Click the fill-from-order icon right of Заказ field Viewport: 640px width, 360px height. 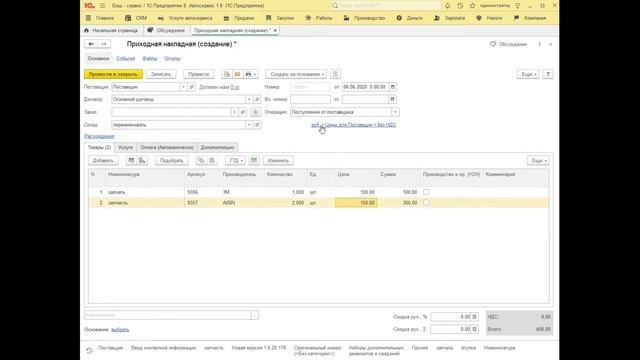coord(255,112)
